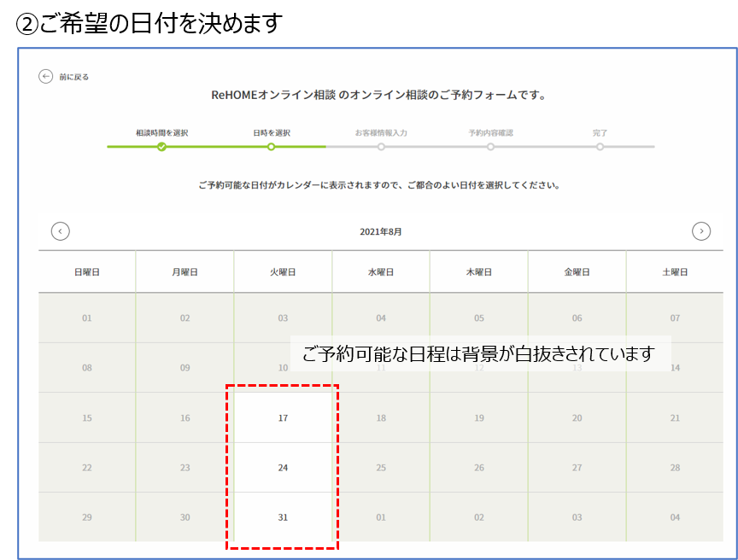Image resolution: width=738 pixels, height=560 pixels.
Task: Click the 日時を選択 step circle
Action: click(271, 147)
